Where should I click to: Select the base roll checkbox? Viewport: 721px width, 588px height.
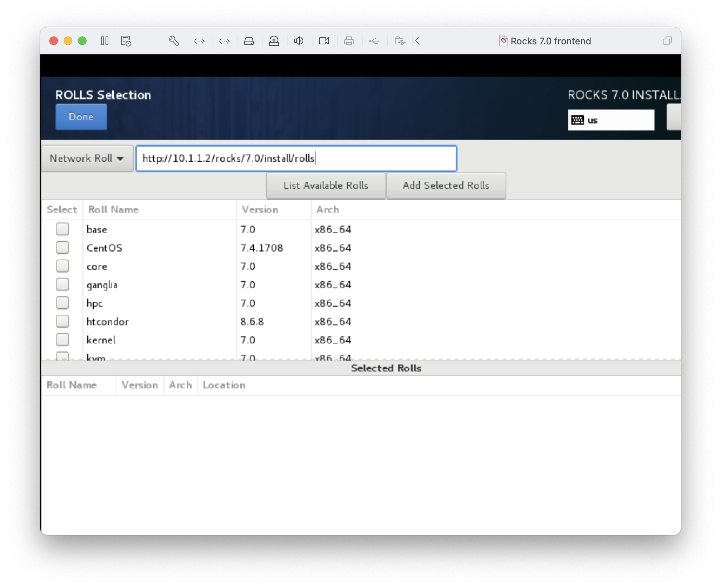click(62, 229)
